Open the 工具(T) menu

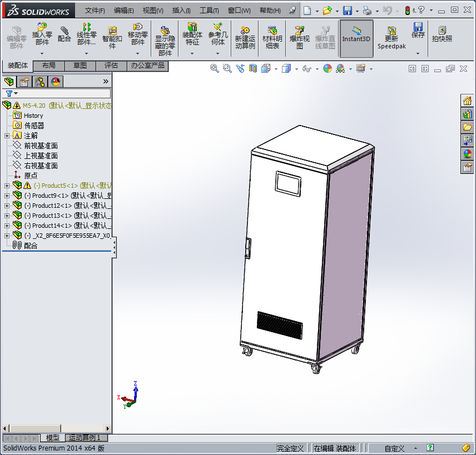(209, 11)
